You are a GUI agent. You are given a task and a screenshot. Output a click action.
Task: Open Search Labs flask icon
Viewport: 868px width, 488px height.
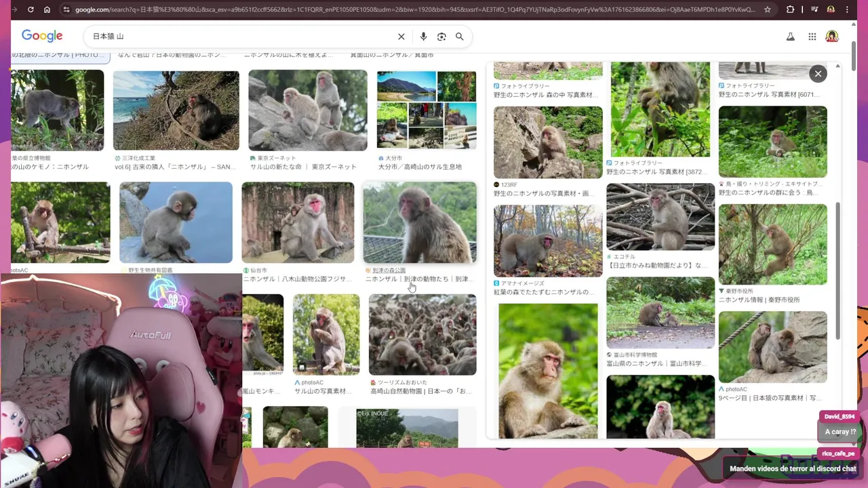[790, 37]
